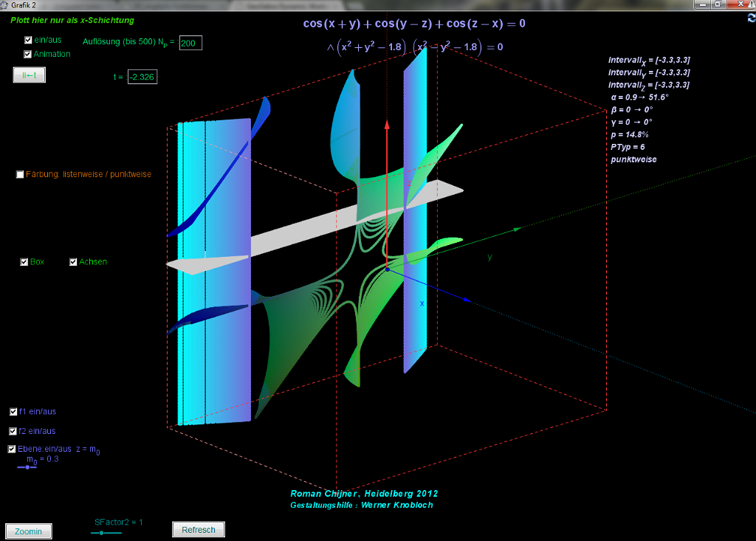Restore down the Grafik 2 window
This screenshot has width=756, height=541.
click(717, 4)
